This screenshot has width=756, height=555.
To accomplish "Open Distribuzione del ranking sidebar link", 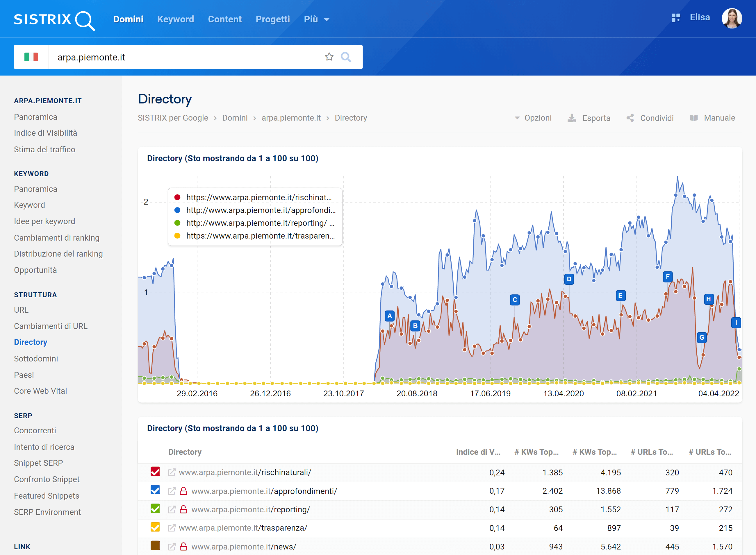I will point(58,254).
